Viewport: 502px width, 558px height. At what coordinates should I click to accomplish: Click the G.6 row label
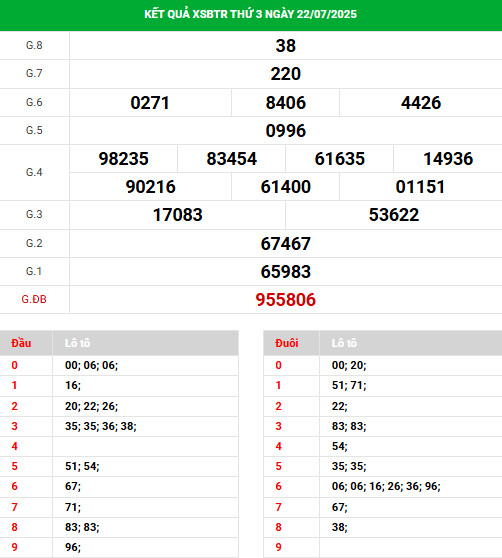34,102
